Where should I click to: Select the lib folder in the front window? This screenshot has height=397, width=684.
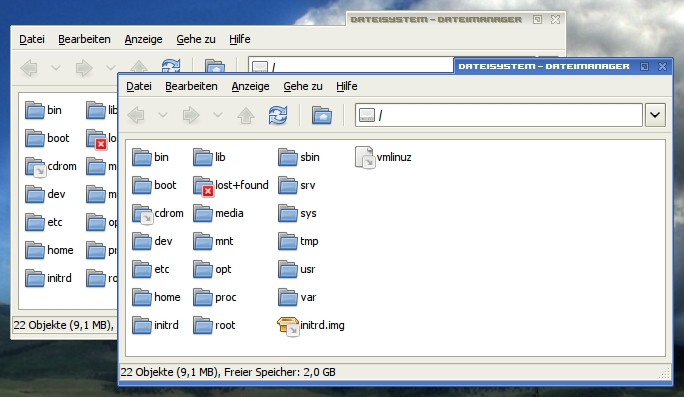pos(209,157)
